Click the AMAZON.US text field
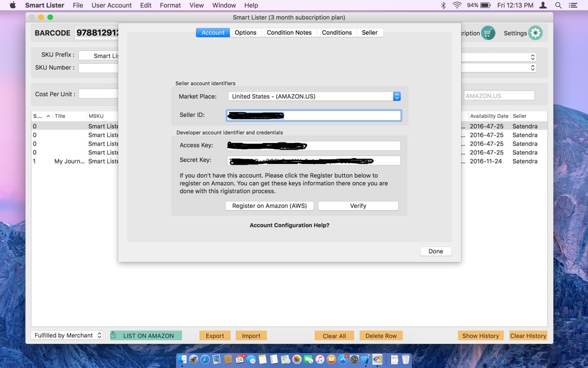This screenshot has width=588, height=368. point(499,96)
